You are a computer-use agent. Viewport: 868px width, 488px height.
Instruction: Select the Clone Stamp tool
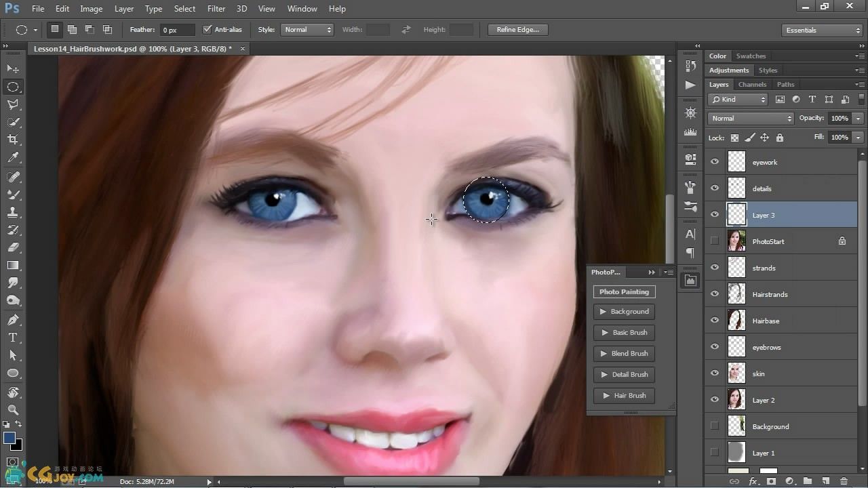pos(13,212)
